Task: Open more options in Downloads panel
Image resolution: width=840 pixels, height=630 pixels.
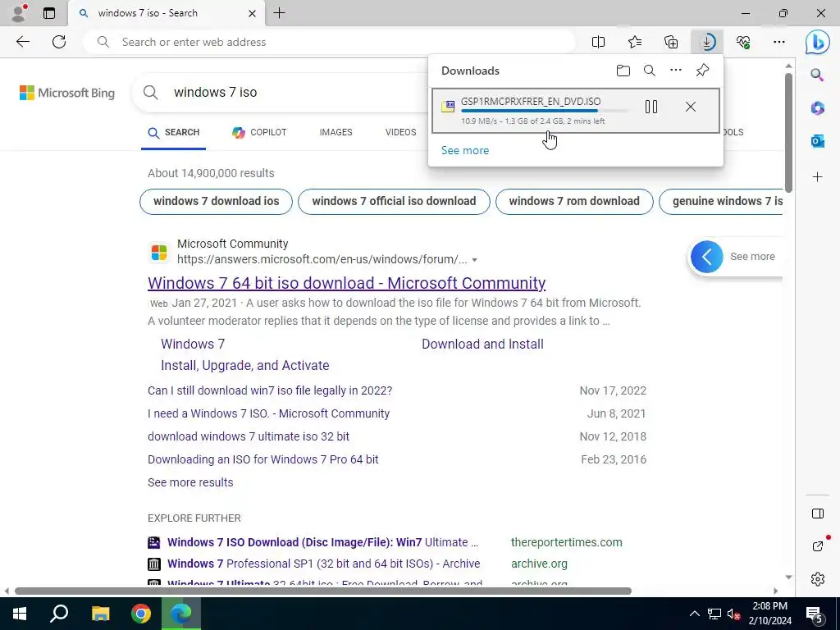Action: tap(676, 71)
